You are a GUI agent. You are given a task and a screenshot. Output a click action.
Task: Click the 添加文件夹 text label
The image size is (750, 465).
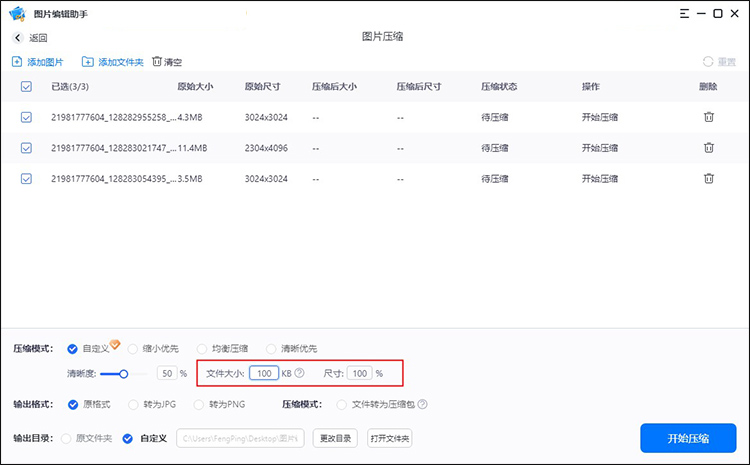121,62
